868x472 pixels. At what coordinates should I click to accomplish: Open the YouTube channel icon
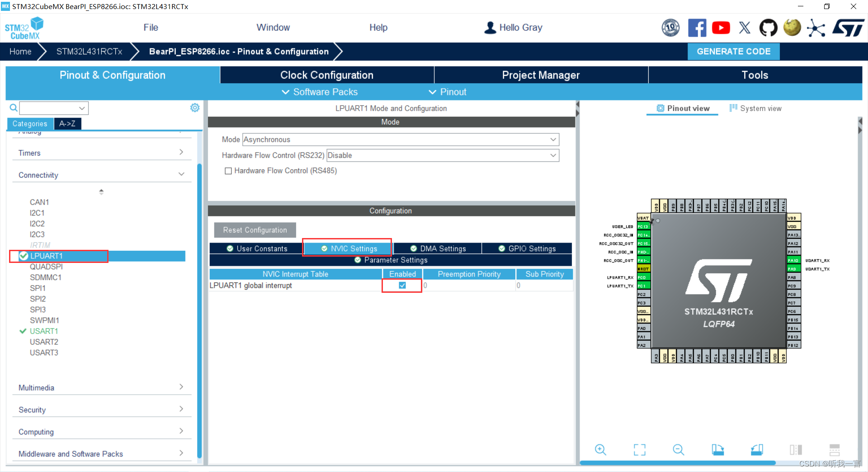[x=721, y=28]
